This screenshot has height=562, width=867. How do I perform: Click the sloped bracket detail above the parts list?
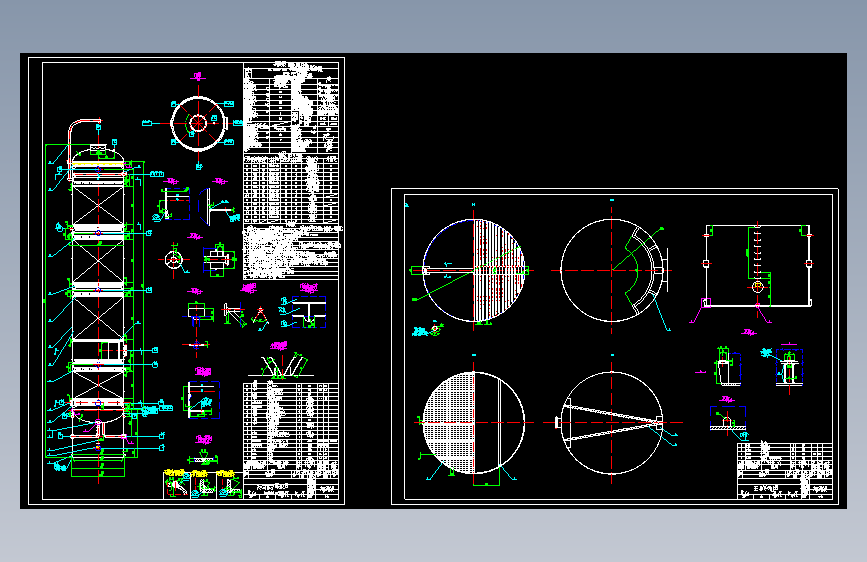click(x=283, y=366)
